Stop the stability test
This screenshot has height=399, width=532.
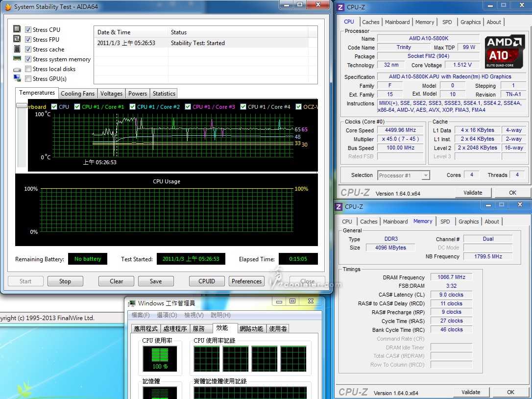[65, 281]
